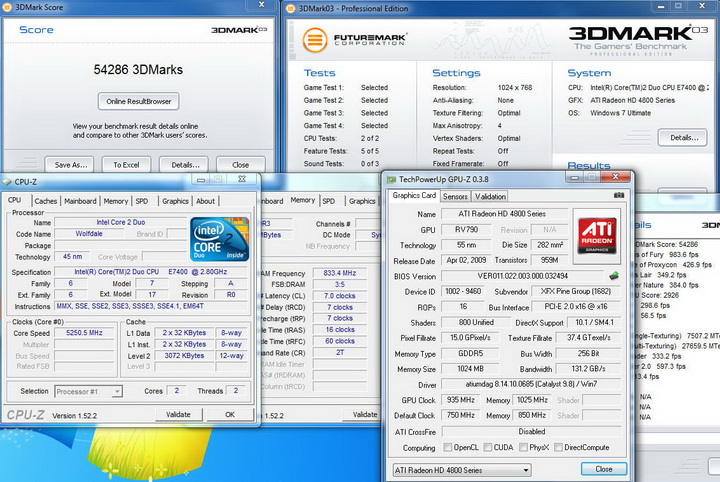
Task: Click the ATI Radeon logo in GPU-Z
Action: [596, 236]
